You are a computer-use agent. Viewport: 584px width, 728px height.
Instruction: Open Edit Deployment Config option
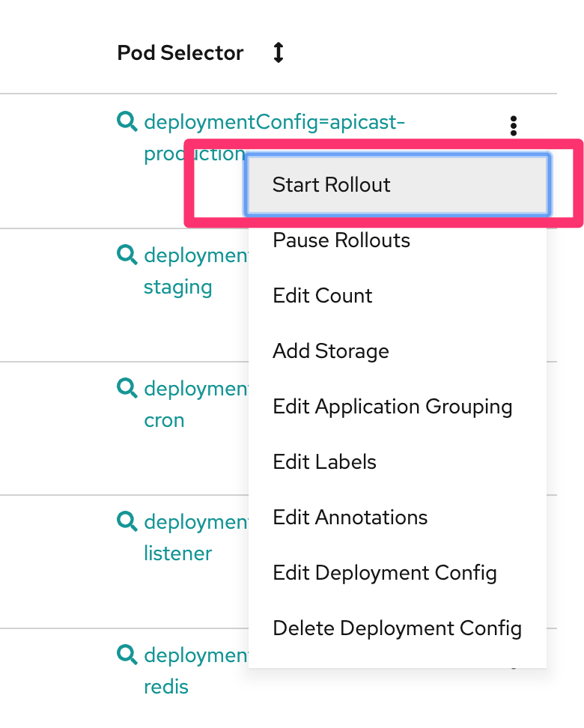tap(398, 572)
